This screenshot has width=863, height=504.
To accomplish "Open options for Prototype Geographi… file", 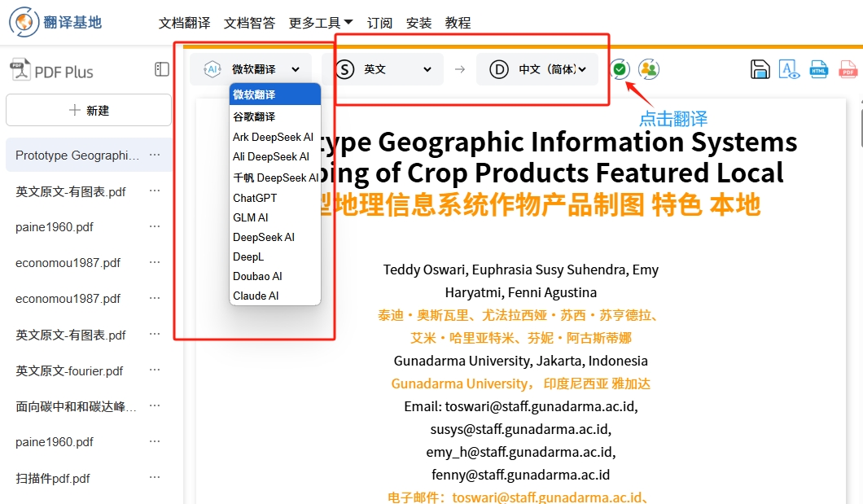I will (x=155, y=156).
